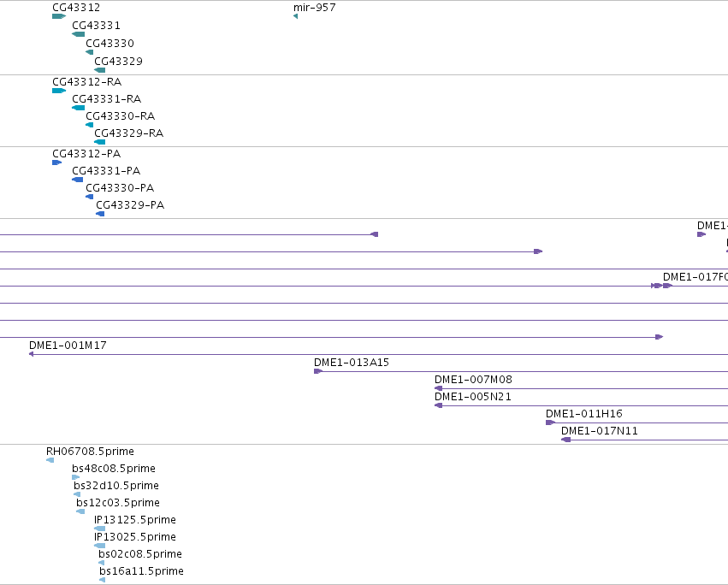Click the DME1-011H16 BAC start arrow
Screen dimensions: 728x585
550,423
